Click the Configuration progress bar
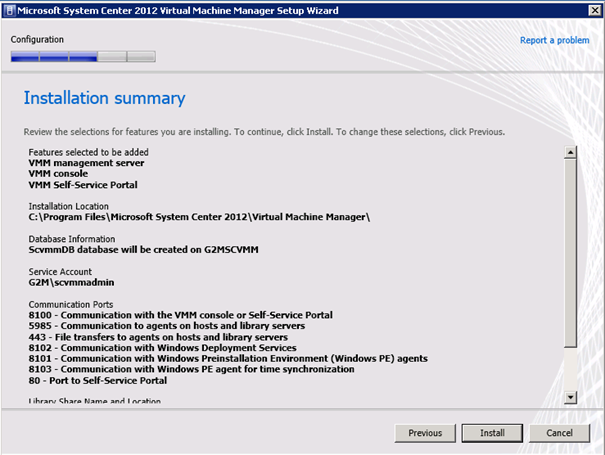 click(83, 56)
